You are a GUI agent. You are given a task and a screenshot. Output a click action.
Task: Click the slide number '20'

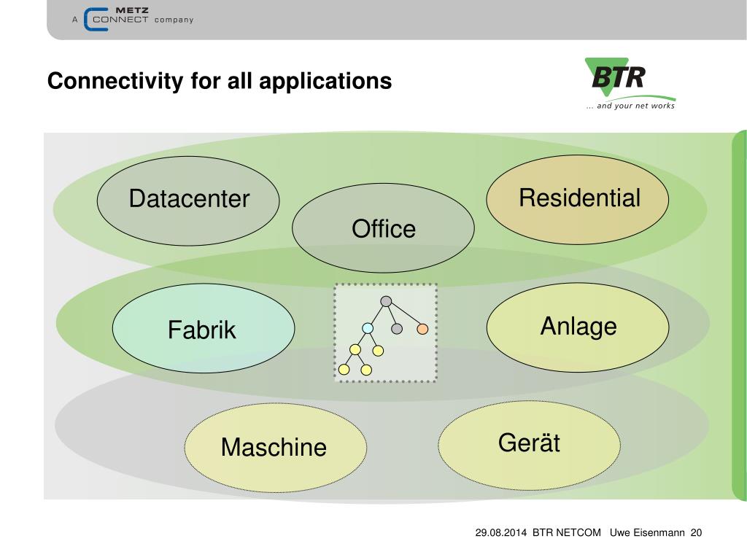tap(696, 533)
